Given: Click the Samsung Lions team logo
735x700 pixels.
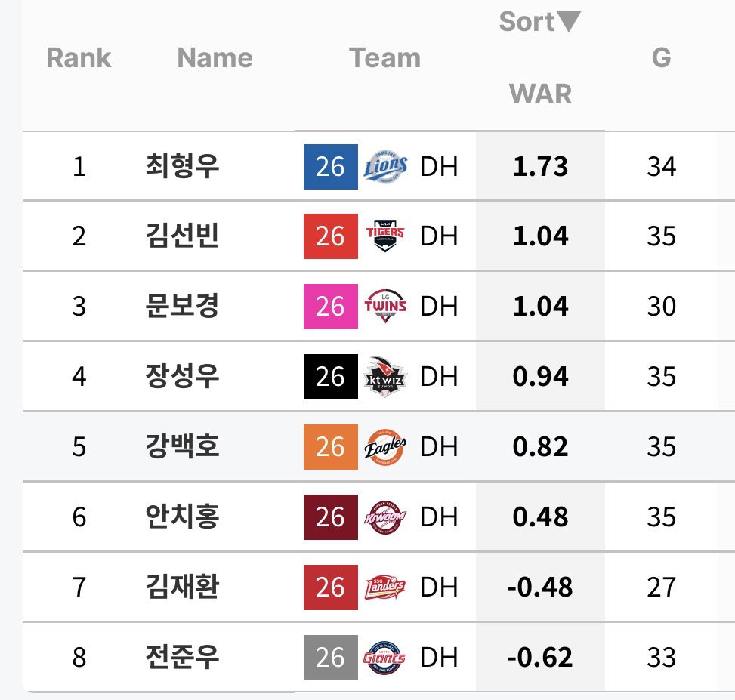Looking at the screenshot, I should (x=385, y=167).
